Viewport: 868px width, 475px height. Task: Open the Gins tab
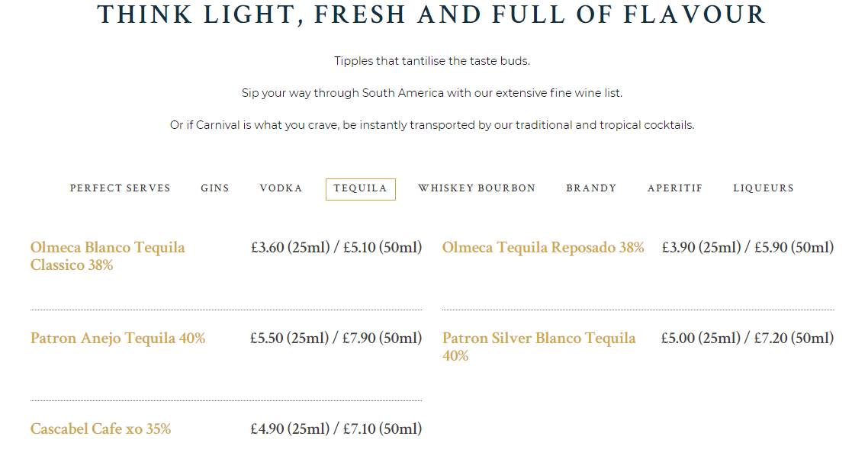(215, 188)
